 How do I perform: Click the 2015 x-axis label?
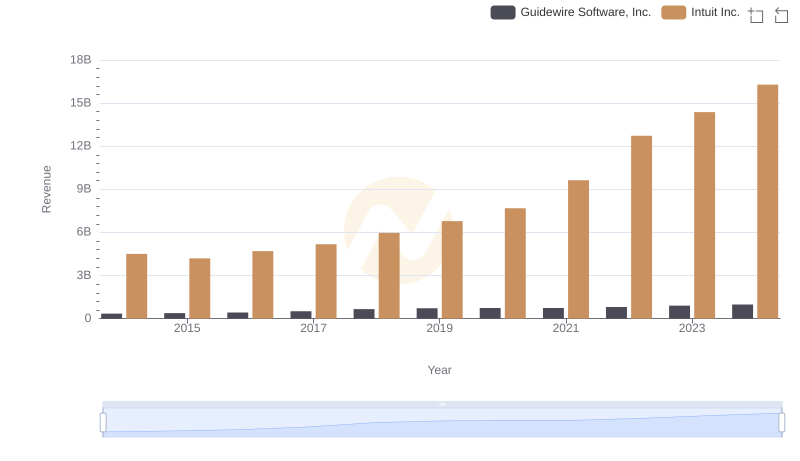point(187,328)
